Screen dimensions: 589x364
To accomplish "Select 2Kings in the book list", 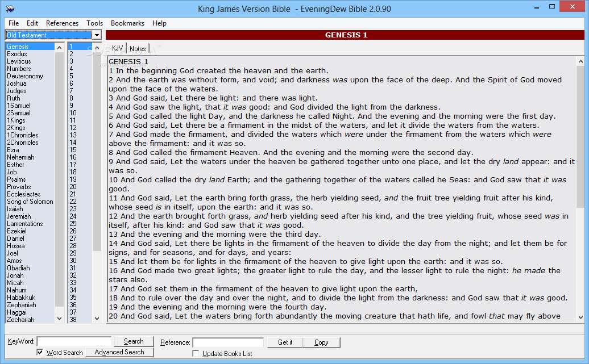I will click(x=30, y=128).
